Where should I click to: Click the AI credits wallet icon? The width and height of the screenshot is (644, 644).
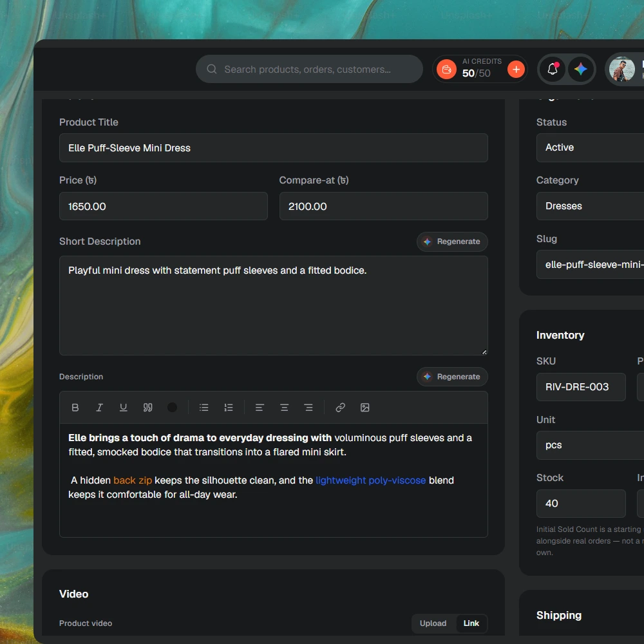(x=446, y=69)
